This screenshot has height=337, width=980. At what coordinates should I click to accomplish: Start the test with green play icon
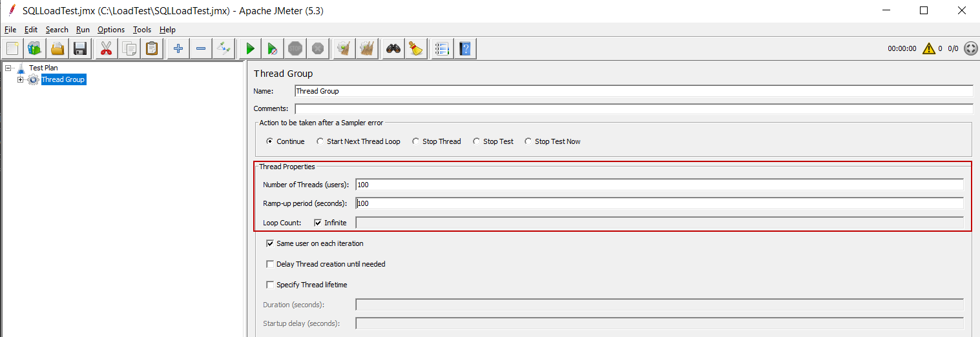[250, 48]
